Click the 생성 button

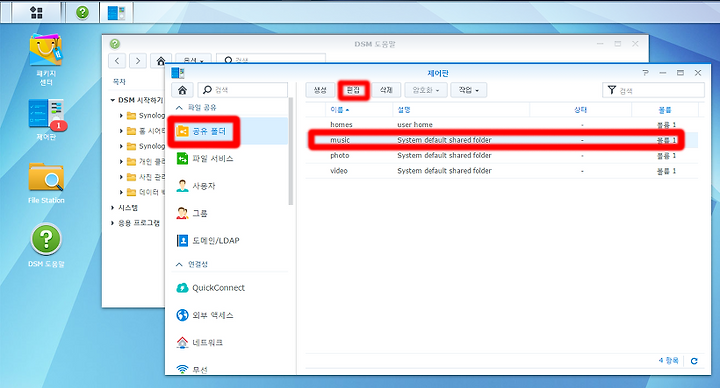click(x=320, y=90)
